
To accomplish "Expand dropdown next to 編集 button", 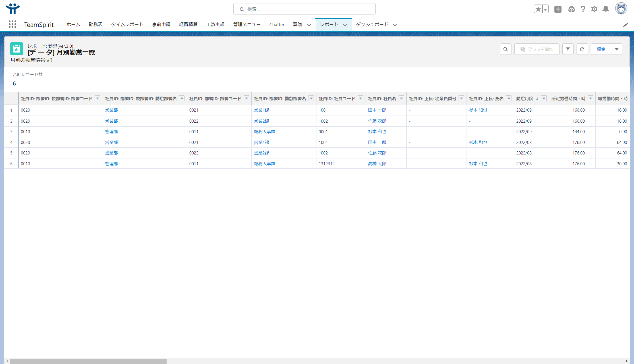I will tap(616, 49).
